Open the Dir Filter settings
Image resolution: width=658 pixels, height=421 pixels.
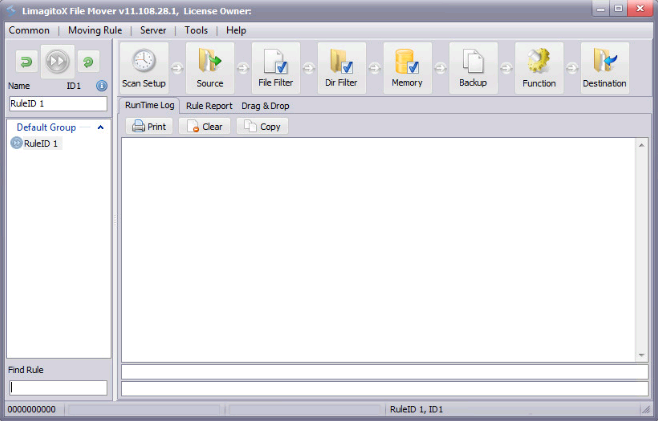click(x=342, y=68)
